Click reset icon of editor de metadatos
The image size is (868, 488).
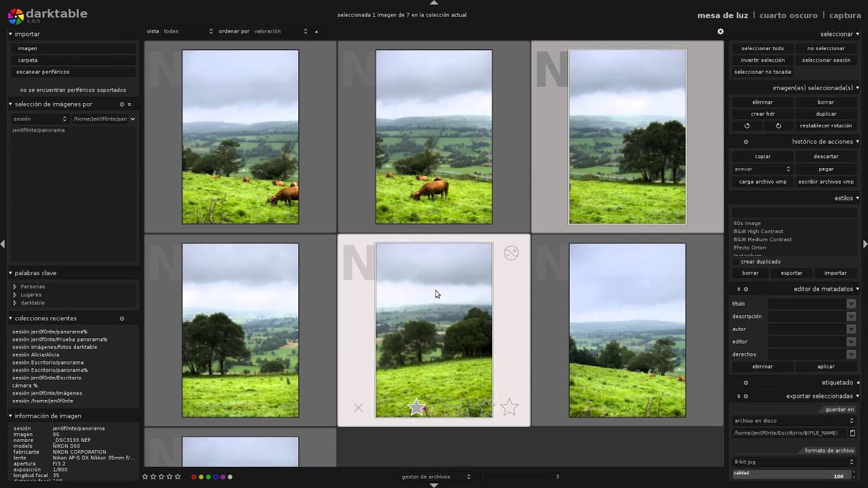click(x=746, y=289)
